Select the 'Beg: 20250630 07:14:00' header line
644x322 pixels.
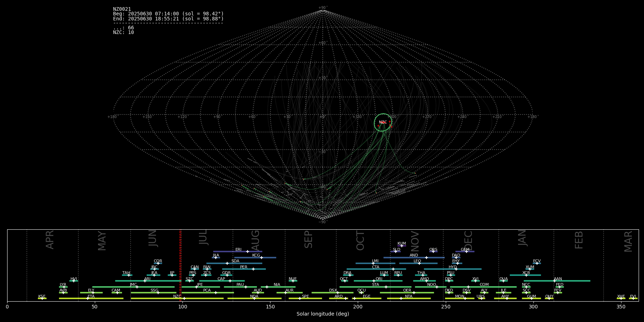(168, 14)
